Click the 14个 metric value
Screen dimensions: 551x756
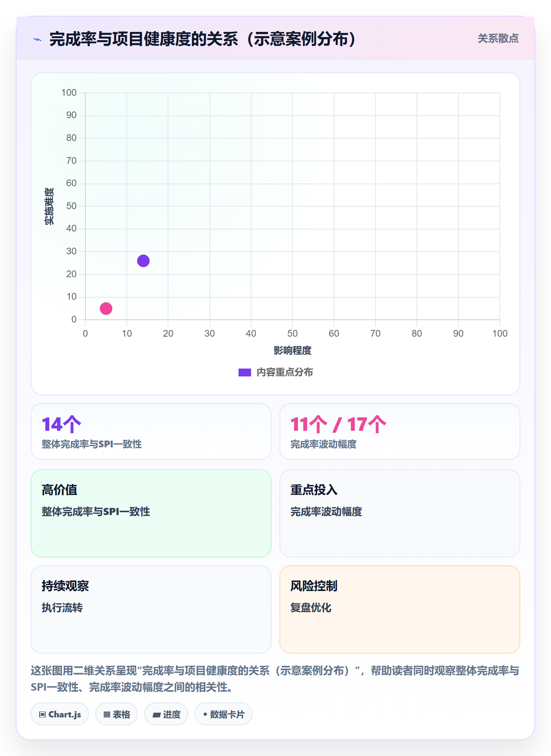tap(61, 424)
